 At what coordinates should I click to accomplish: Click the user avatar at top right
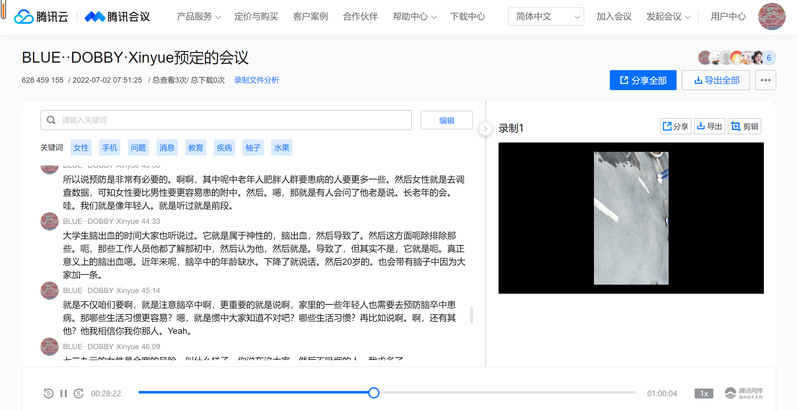[x=774, y=17]
